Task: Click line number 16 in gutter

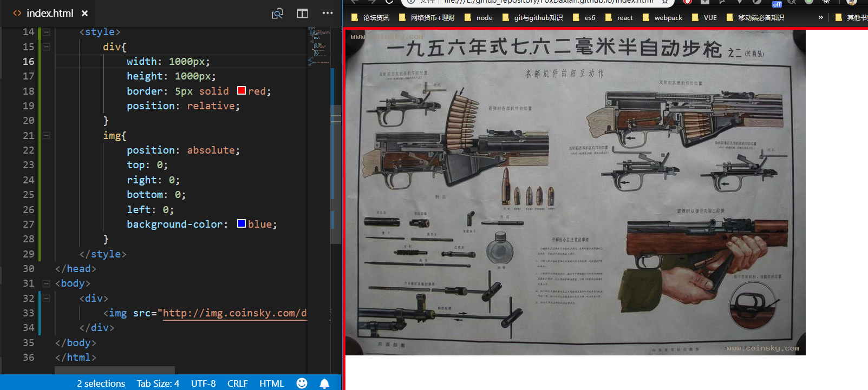Action: pyautogui.click(x=28, y=62)
